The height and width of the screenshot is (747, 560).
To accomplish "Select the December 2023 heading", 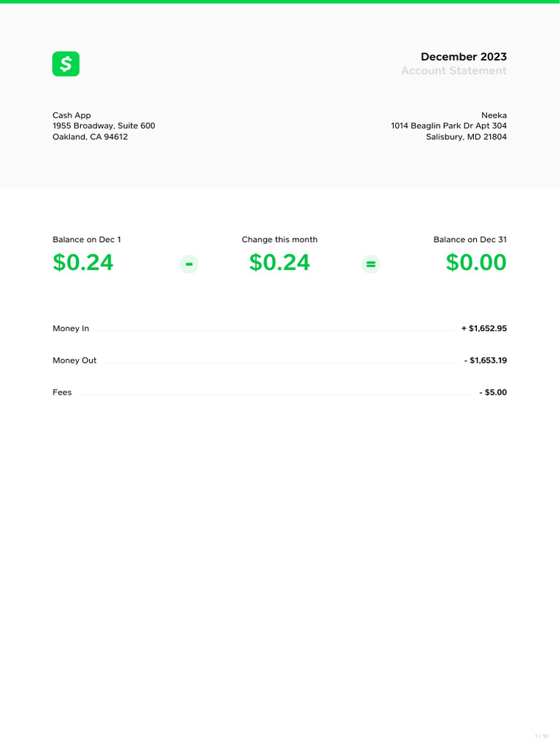I will [x=463, y=57].
